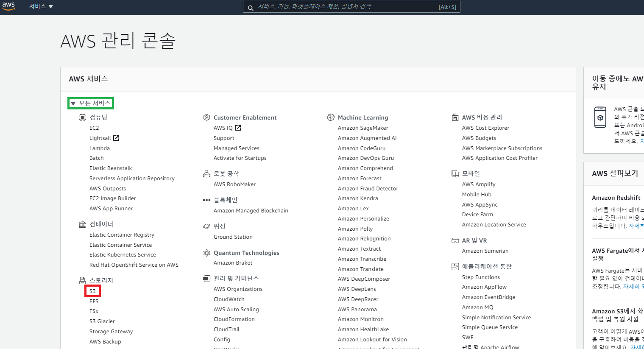Open the S3 storage service

[92, 291]
